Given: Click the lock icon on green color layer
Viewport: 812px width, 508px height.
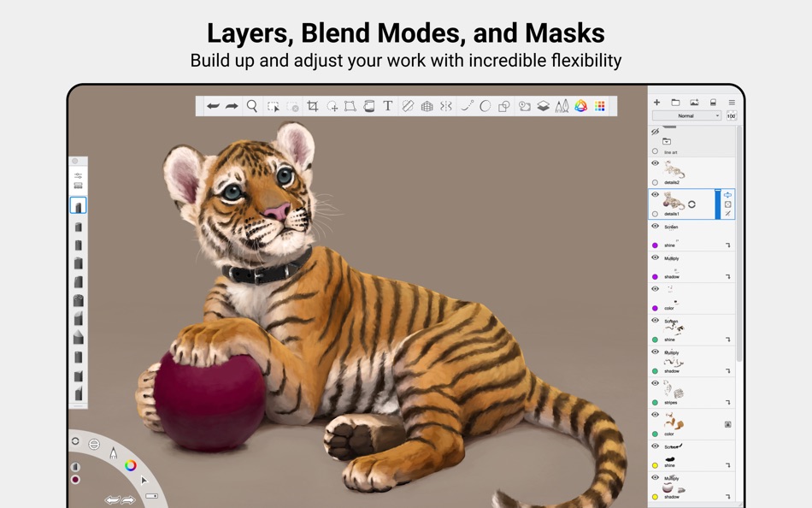Looking at the screenshot, I should tap(727, 424).
